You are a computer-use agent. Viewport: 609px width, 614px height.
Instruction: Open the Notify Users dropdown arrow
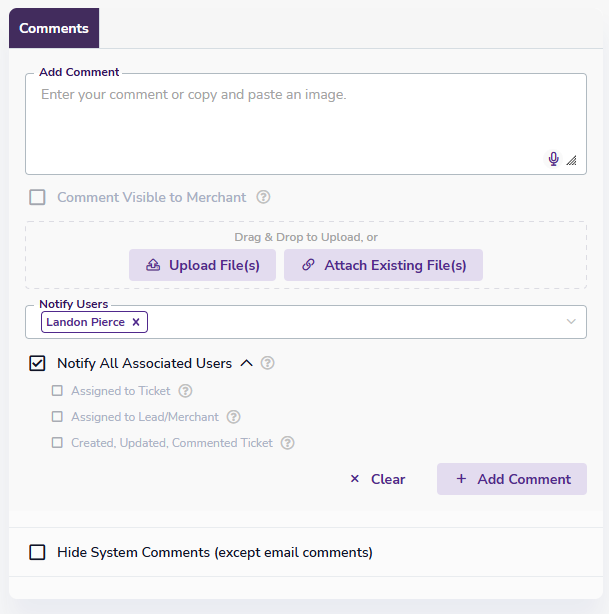[571, 322]
